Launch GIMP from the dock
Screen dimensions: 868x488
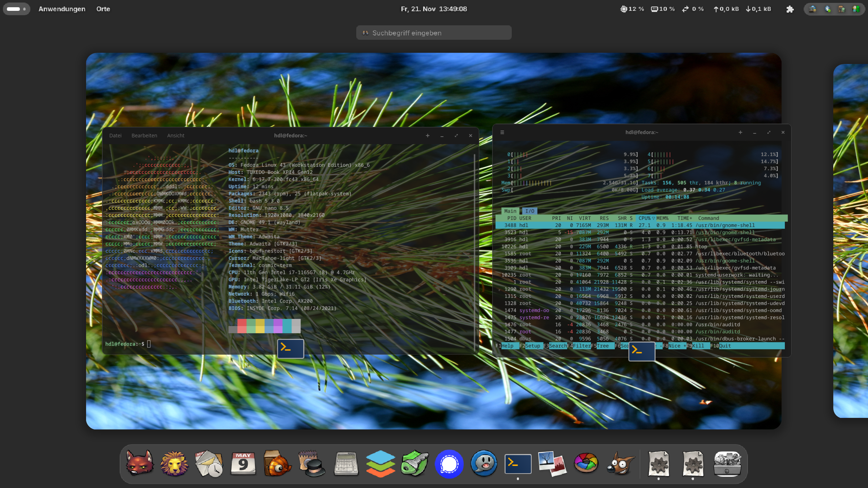point(621,463)
